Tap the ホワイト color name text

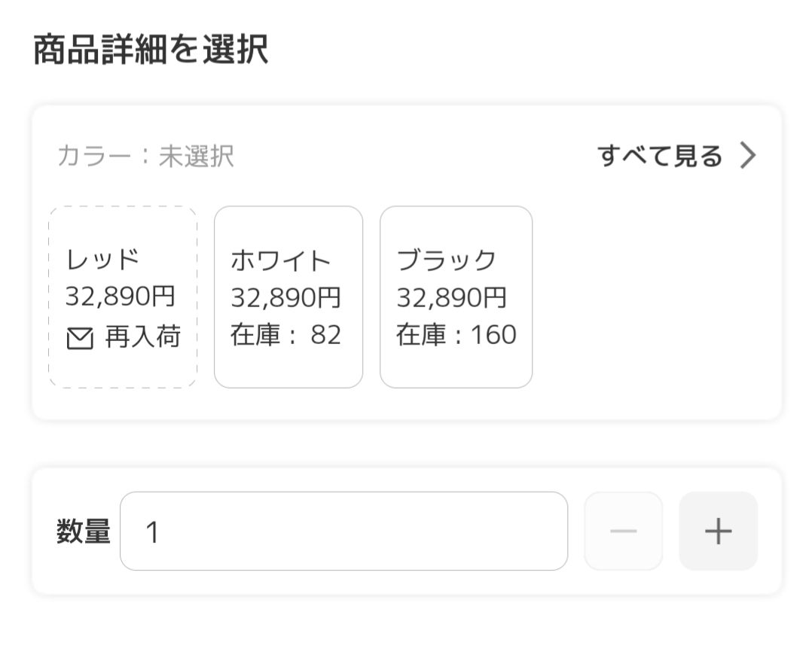(281, 260)
